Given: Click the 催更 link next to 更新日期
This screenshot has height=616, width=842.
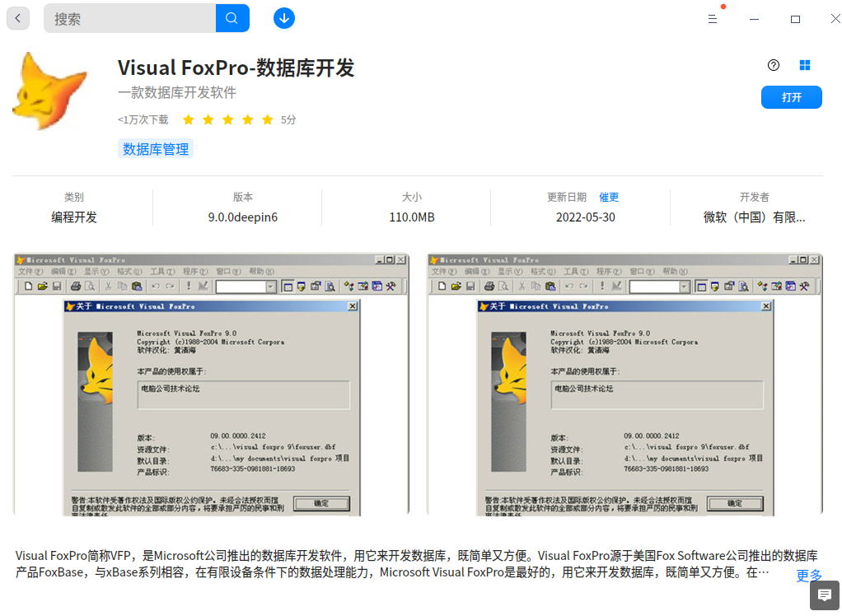Looking at the screenshot, I should tap(609, 197).
